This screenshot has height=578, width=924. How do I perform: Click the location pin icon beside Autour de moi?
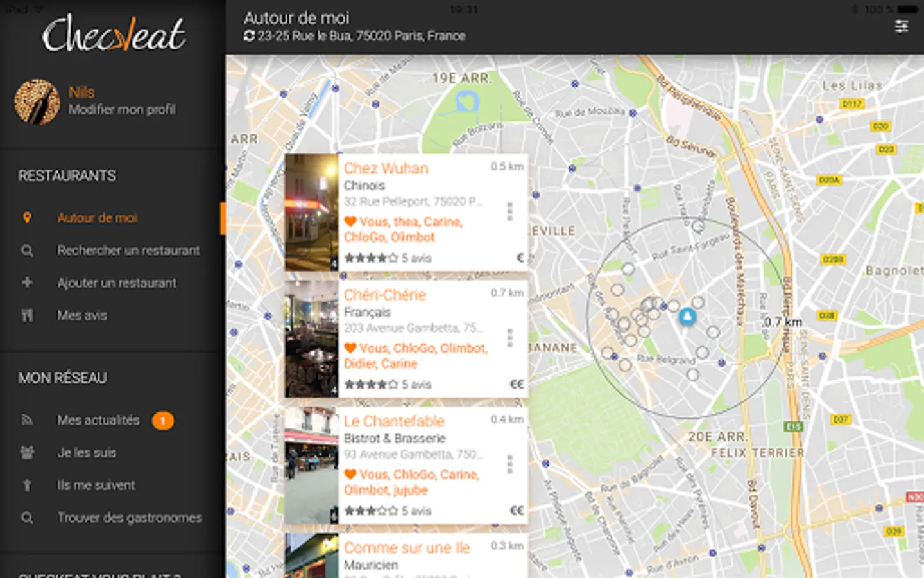(27, 218)
